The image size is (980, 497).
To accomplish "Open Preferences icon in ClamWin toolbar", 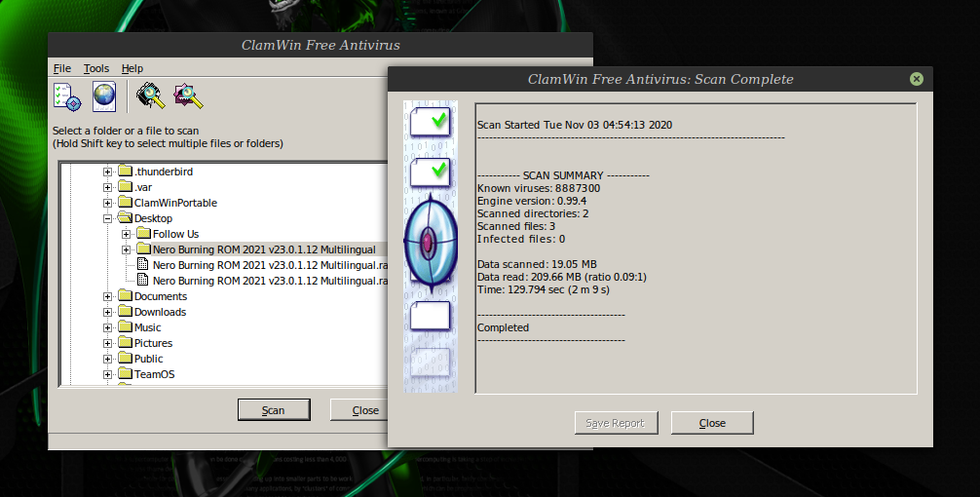I will tap(67, 96).
